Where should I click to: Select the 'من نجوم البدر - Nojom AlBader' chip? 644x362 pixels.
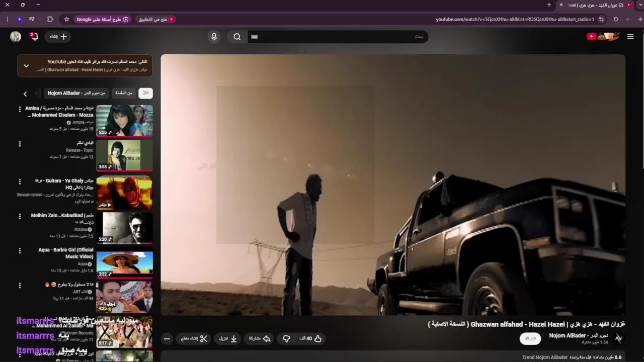coord(76,93)
